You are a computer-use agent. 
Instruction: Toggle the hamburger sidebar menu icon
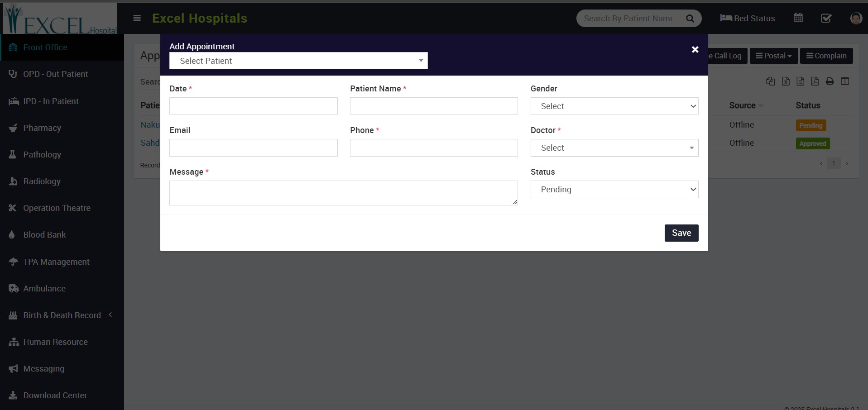137,18
